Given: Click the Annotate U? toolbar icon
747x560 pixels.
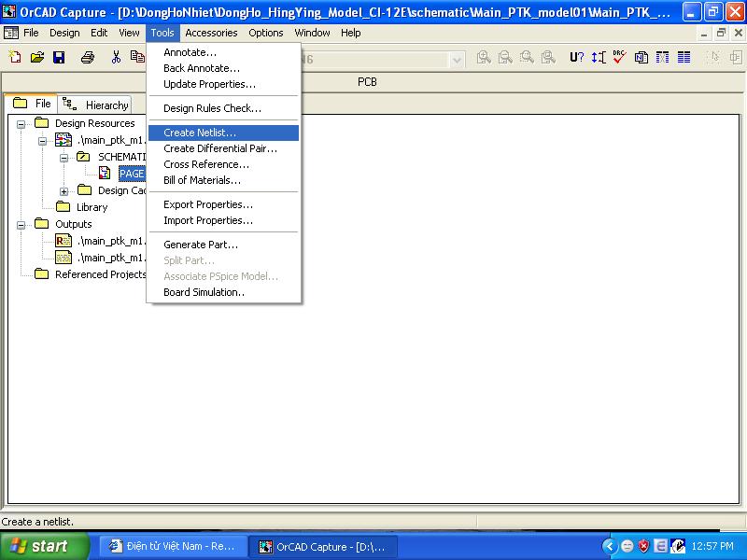Looking at the screenshot, I should pos(576,58).
